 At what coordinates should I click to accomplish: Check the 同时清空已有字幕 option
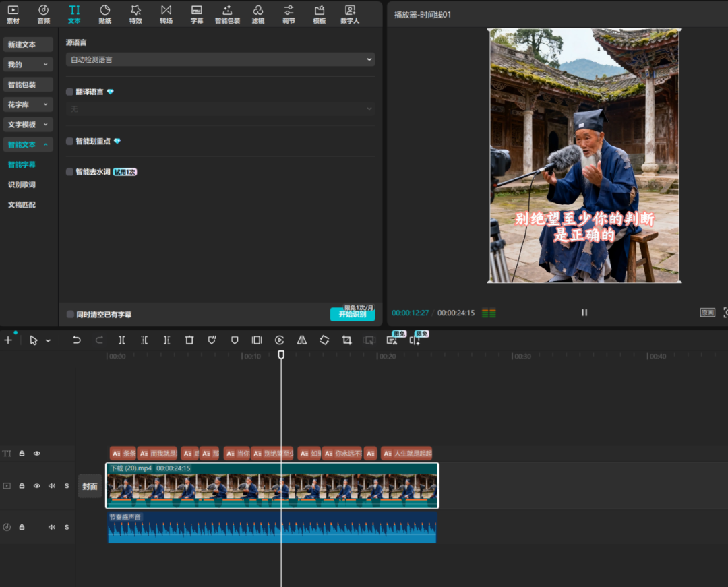click(x=70, y=315)
